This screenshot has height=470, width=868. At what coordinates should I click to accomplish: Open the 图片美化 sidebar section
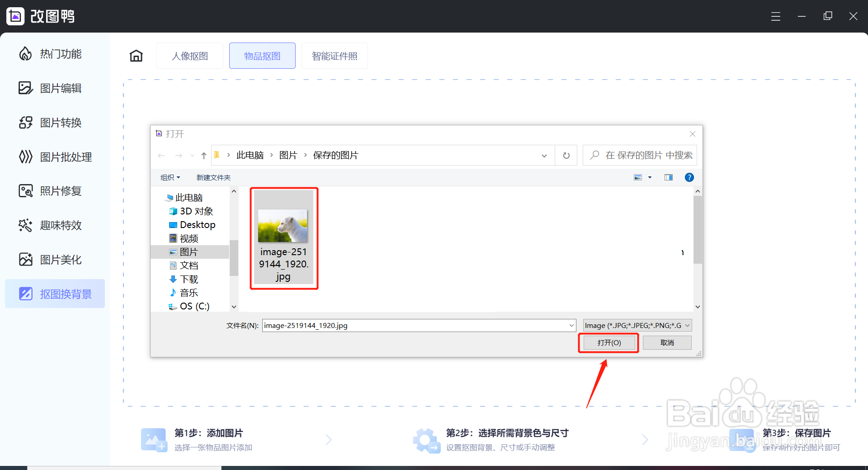pos(50,260)
